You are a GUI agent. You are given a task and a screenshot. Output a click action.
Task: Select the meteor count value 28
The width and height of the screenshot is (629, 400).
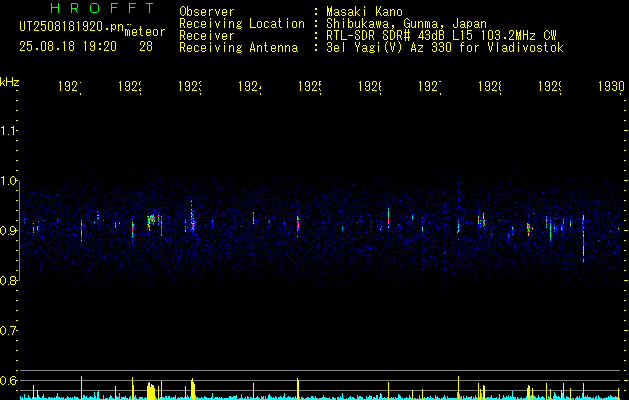(x=146, y=47)
